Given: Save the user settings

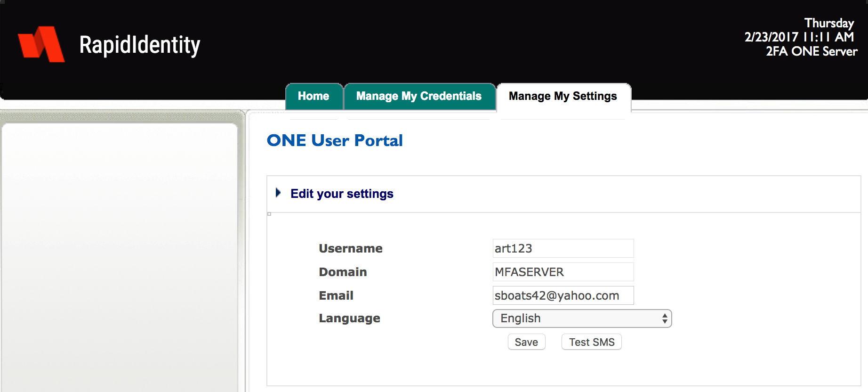Looking at the screenshot, I should (526, 342).
